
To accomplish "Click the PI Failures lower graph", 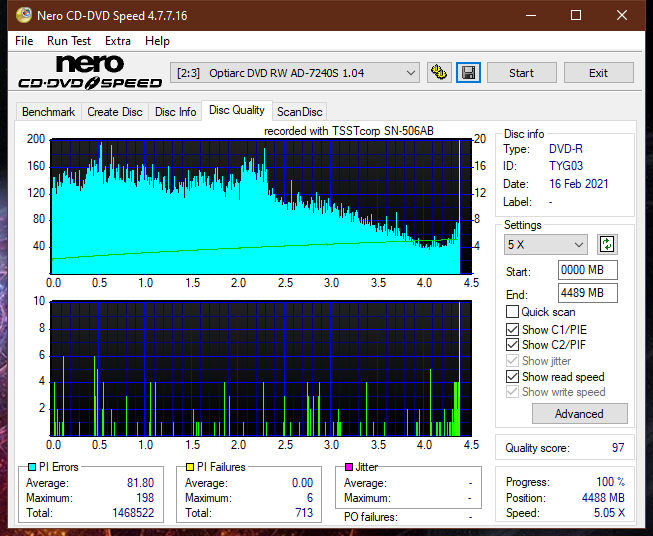I will click(261, 369).
